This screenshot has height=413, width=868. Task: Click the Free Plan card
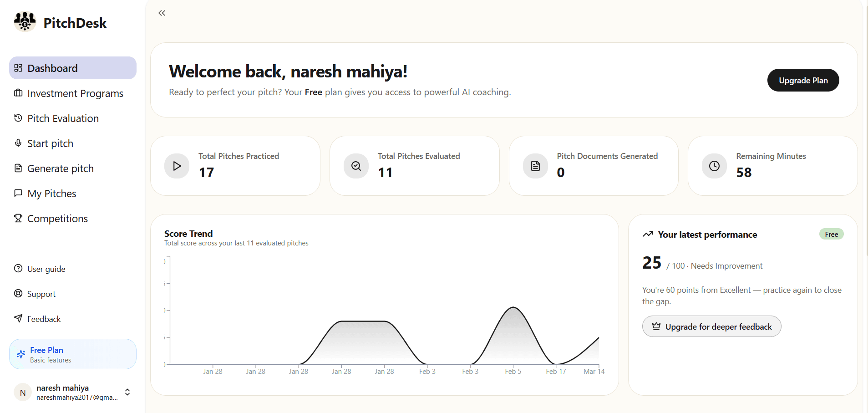point(73,354)
